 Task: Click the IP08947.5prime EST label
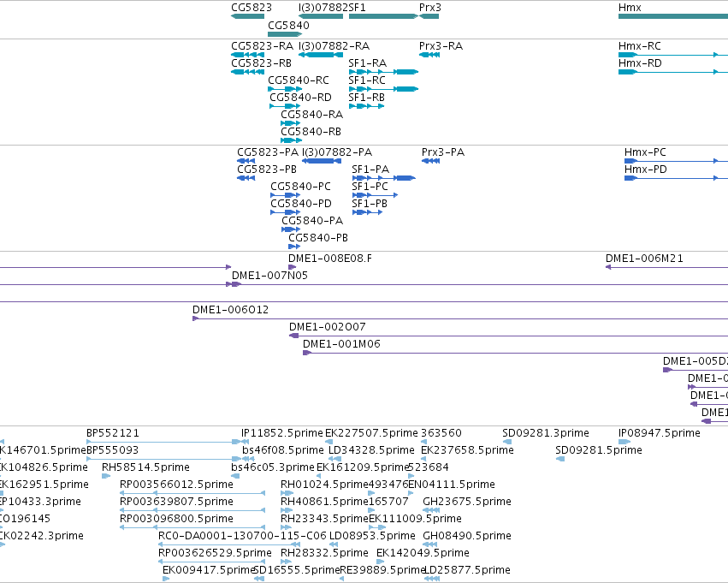coord(660,433)
